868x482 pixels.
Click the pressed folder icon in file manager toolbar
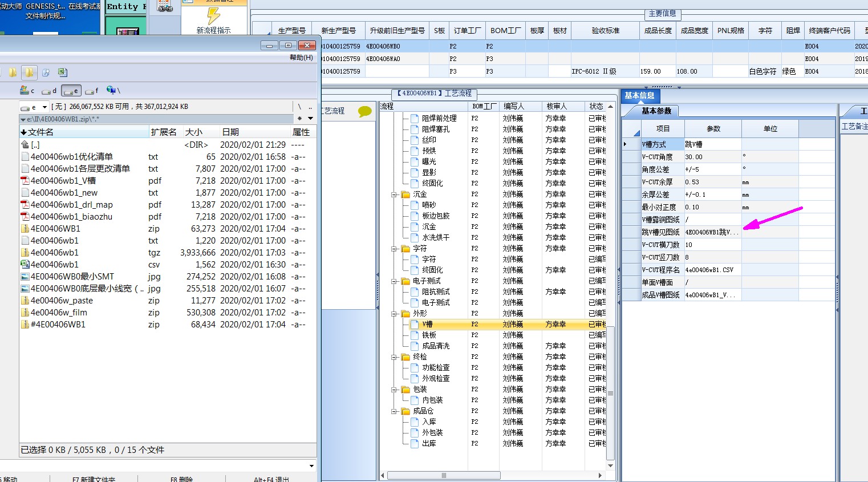coord(29,72)
